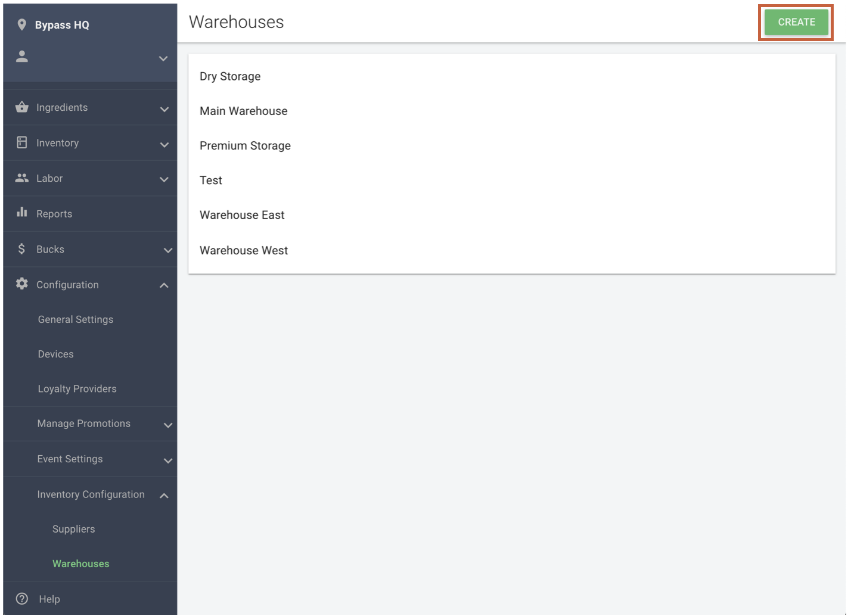Open the Warehouse East row
The width and height of the screenshot is (851, 616).
pyautogui.click(x=512, y=214)
